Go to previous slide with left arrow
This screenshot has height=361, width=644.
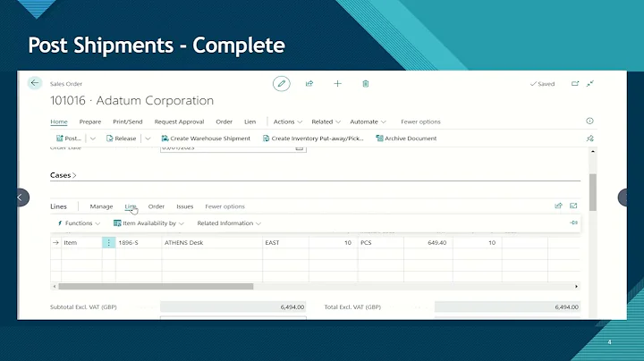(x=21, y=197)
